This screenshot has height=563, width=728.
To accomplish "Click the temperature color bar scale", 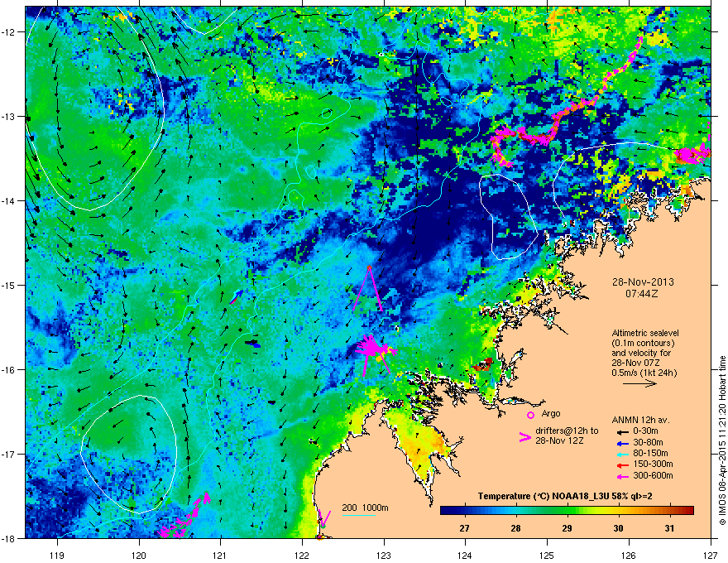I will click(567, 511).
